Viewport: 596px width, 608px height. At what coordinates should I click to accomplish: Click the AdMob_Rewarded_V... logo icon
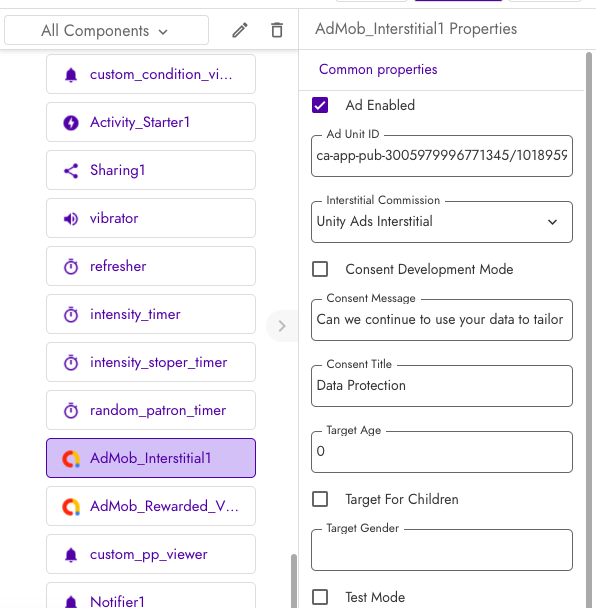click(x=71, y=507)
